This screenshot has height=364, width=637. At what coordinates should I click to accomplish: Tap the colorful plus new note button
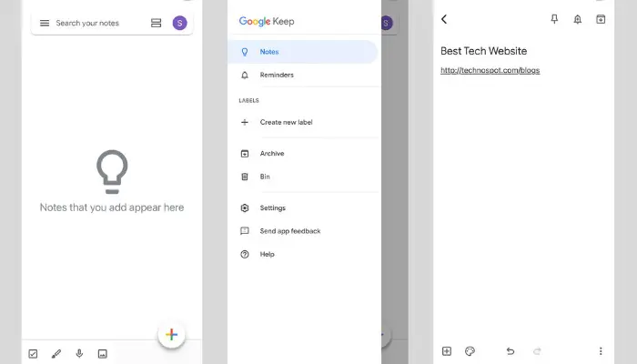[171, 334]
